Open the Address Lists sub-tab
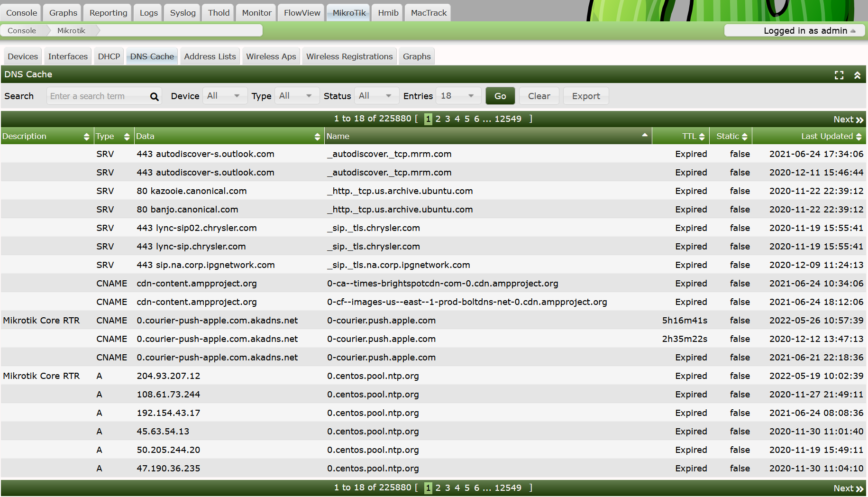Screen dimensions: 868x497 pyautogui.click(x=210, y=56)
